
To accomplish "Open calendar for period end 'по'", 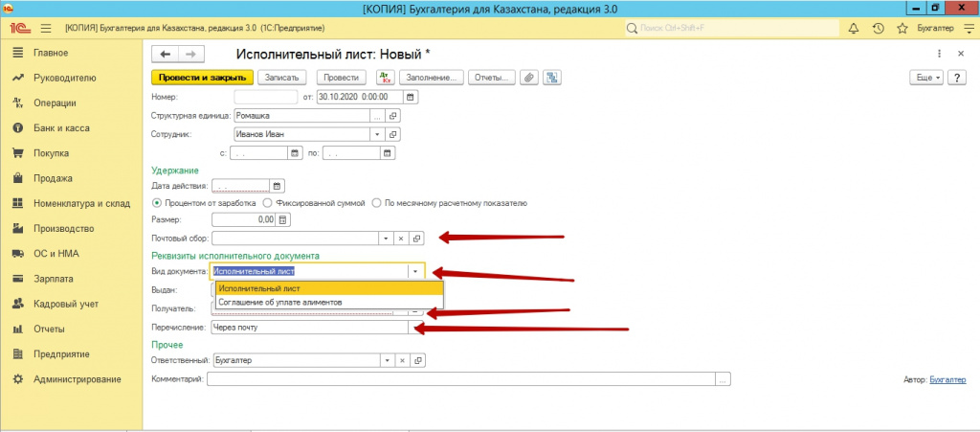I will point(388,153).
